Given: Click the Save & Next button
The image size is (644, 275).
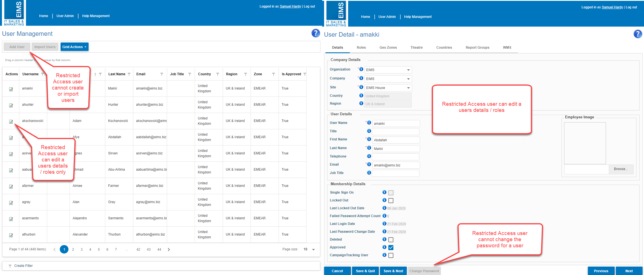Looking at the screenshot, I should coord(393,271).
